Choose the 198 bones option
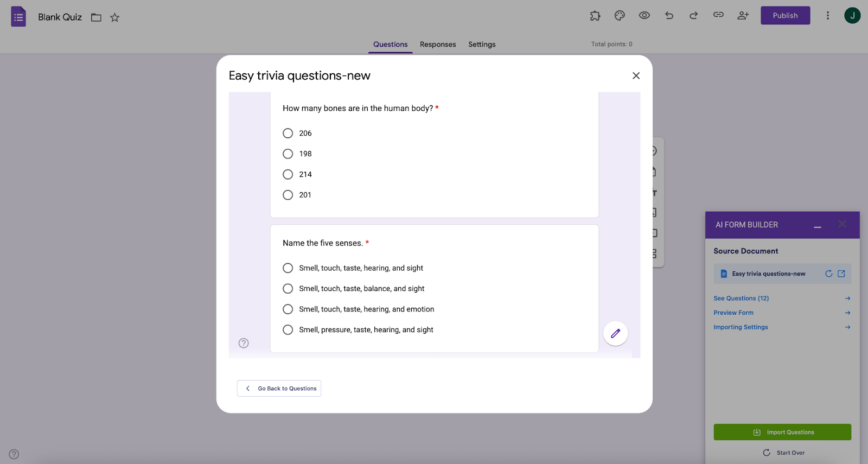868x464 pixels. click(288, 154)
